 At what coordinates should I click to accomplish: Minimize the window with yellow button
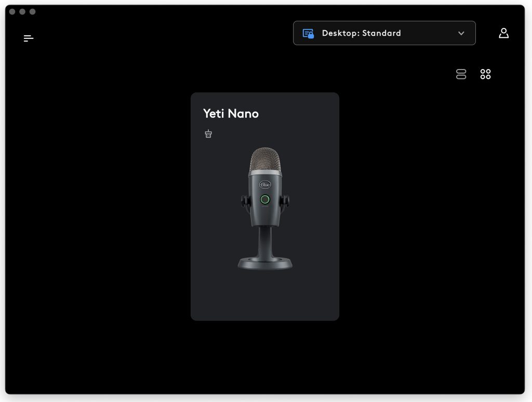click(x=22, y=11)
